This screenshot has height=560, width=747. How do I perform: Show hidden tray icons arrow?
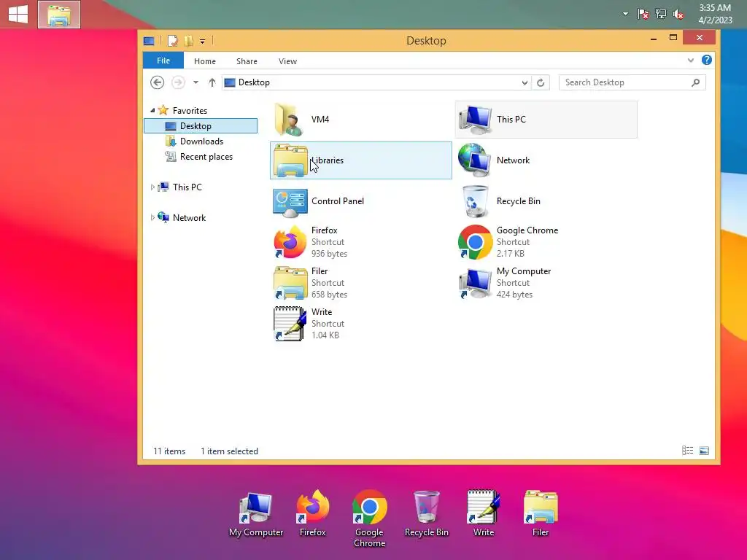click(x=625, y=14)
